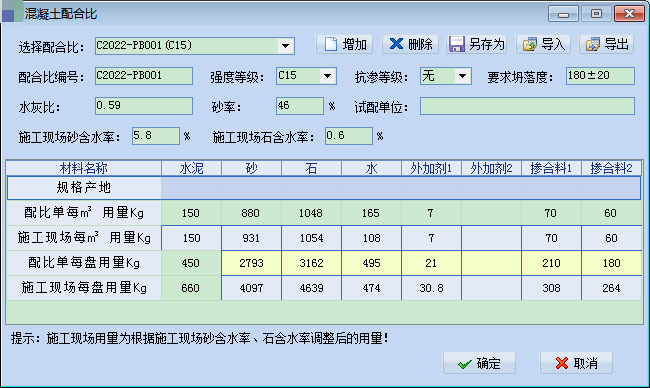650x388 pixels.
Task: Select cell 4097 in 施工现场每盘 row
Action: [252, 288]
